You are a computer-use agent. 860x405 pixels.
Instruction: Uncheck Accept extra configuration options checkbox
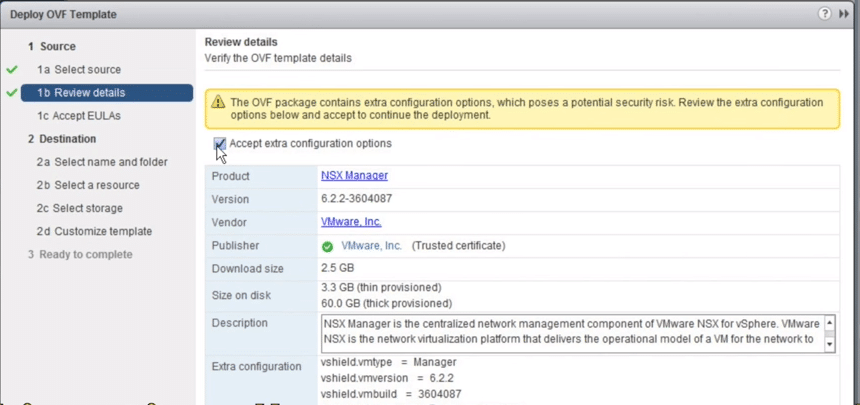(x=219, y=144)
